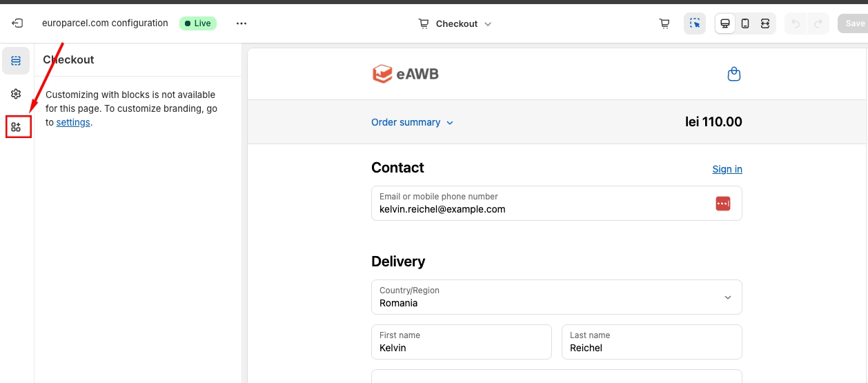This screenshot has width=868, height=383.
Task: Click the exit editor icon
Action: tap(17, 23)
